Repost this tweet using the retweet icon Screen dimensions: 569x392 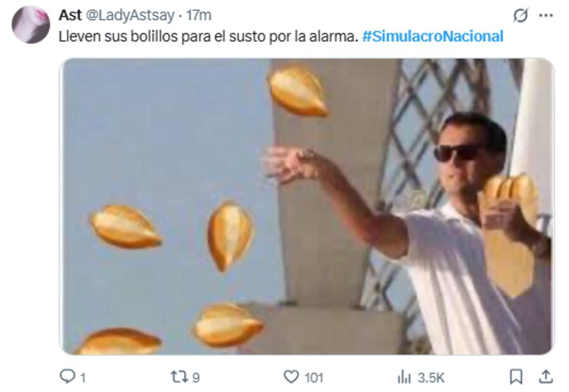pos(179,377)
